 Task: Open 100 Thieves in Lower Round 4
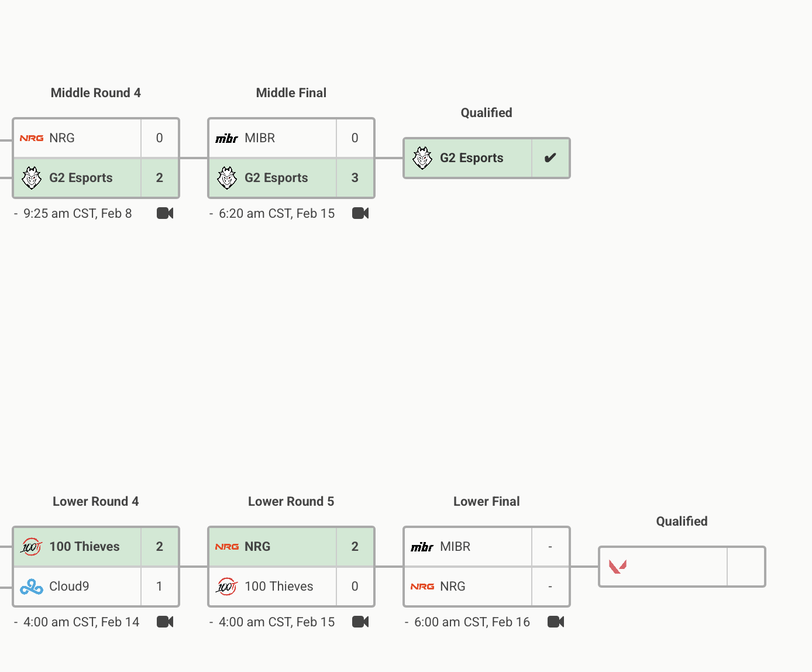(84, 547)
